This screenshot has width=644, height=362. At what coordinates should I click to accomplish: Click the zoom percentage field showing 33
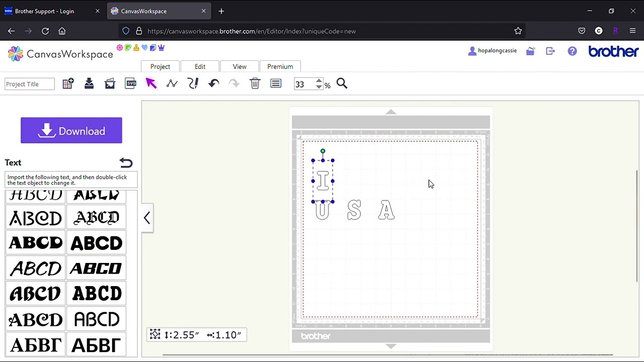pos(305,84)
